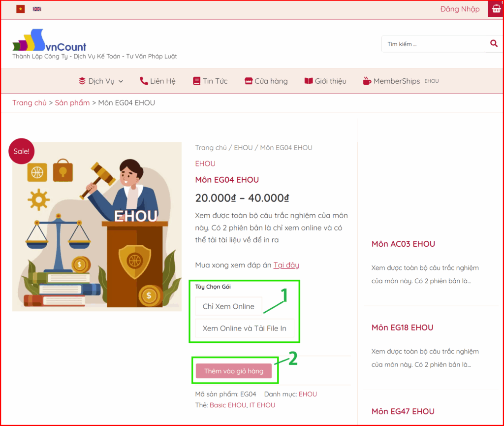The image size is (504, 426).
Task: Click Trang chủ in product breadcrumb path
Action: tap(211, 148)
